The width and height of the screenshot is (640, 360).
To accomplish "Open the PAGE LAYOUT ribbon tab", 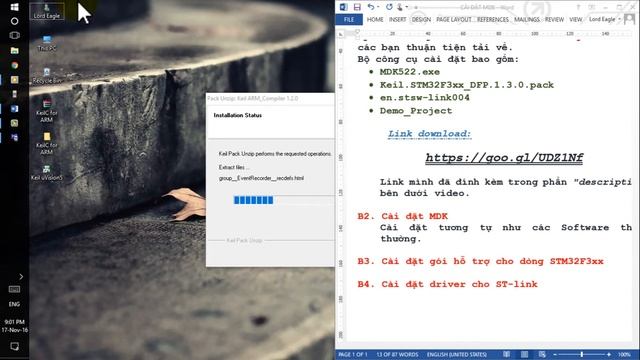I will [x=453, y=20].
